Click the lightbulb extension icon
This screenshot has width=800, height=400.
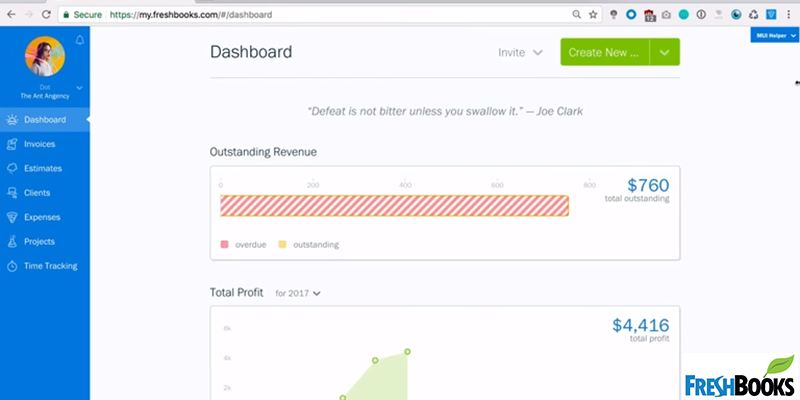[614, 15]
